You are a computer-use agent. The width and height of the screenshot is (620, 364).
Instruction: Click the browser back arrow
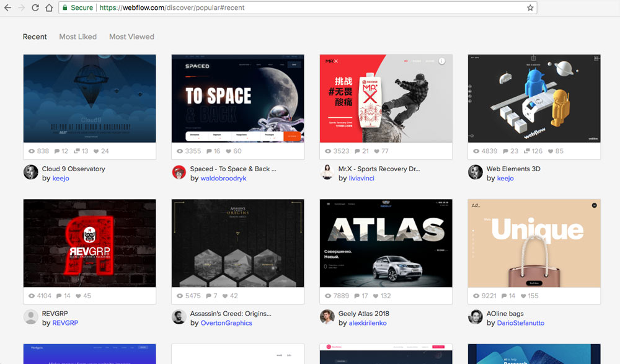(x=7, y=7)
